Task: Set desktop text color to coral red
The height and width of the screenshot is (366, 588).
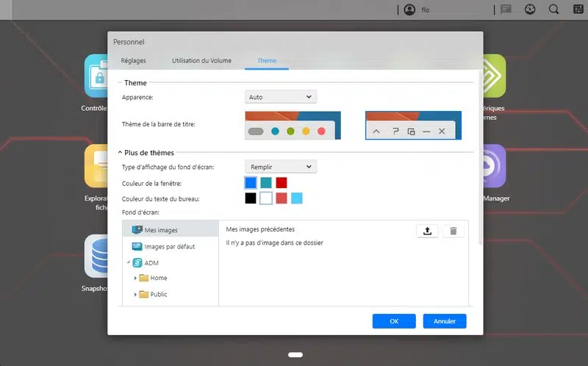Action: (x=282, y=198)
